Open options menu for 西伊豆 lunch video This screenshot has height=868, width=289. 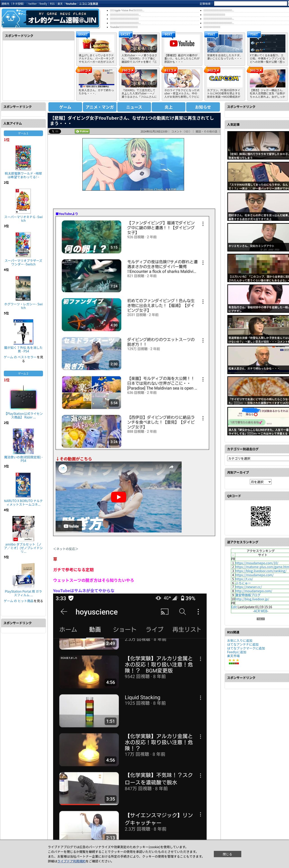click(x=203, y=418)
